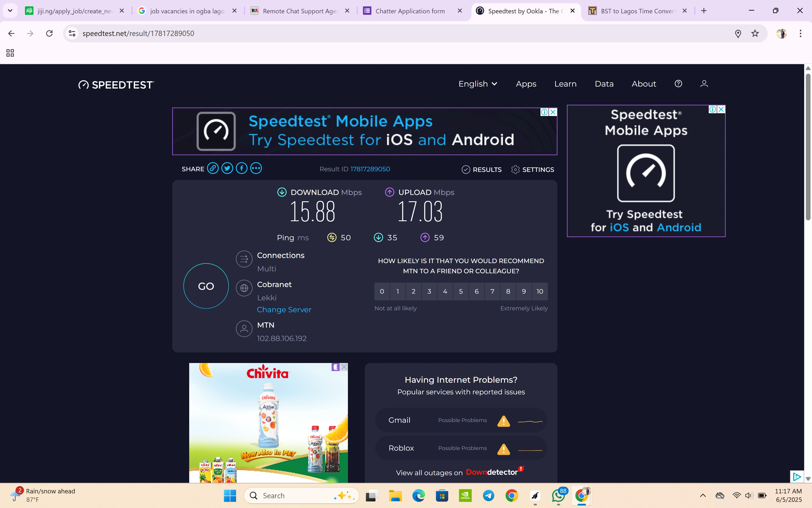Choose rating 7 for MTN
Image resolution: width=812 pixels, height=508 pixels.
click(492, 291)
